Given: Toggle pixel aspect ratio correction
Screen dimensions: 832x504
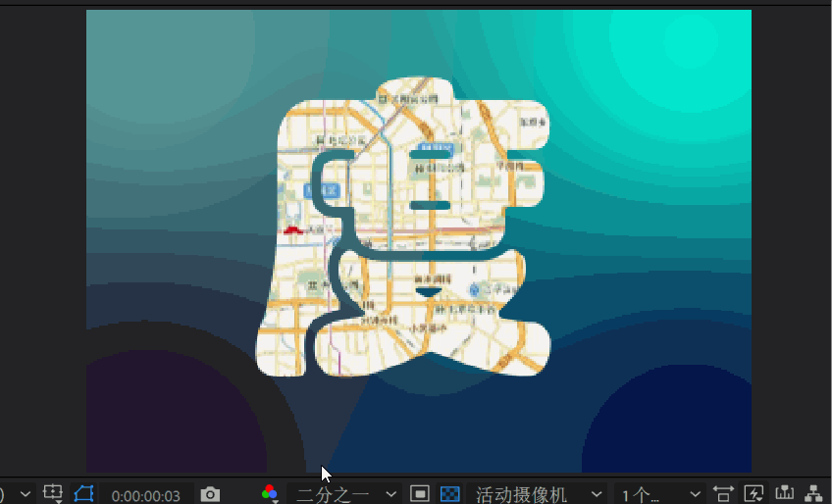Looking at the screenshot, I should coord(723,494).
